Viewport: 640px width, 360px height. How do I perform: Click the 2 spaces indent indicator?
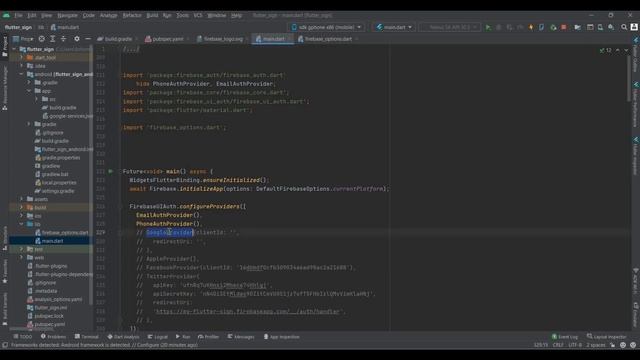[596, 345]
